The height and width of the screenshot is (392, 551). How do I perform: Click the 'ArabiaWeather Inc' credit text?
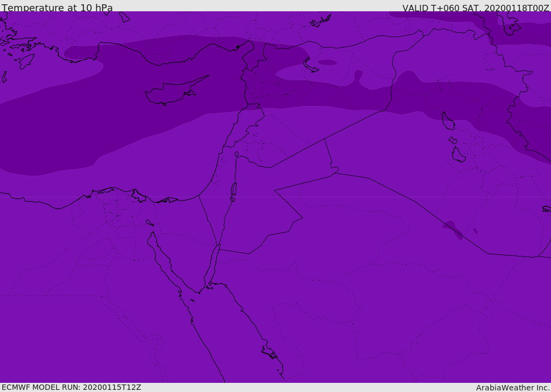tap(512, 388)
